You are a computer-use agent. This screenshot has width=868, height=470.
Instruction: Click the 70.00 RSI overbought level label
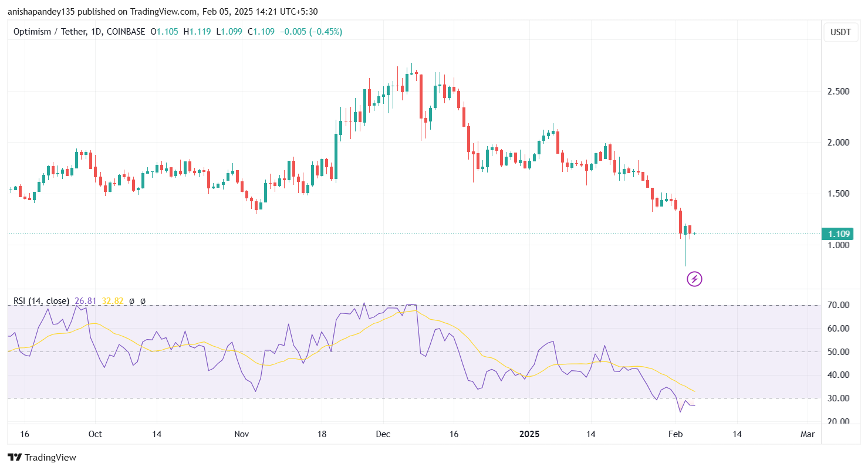838,305
